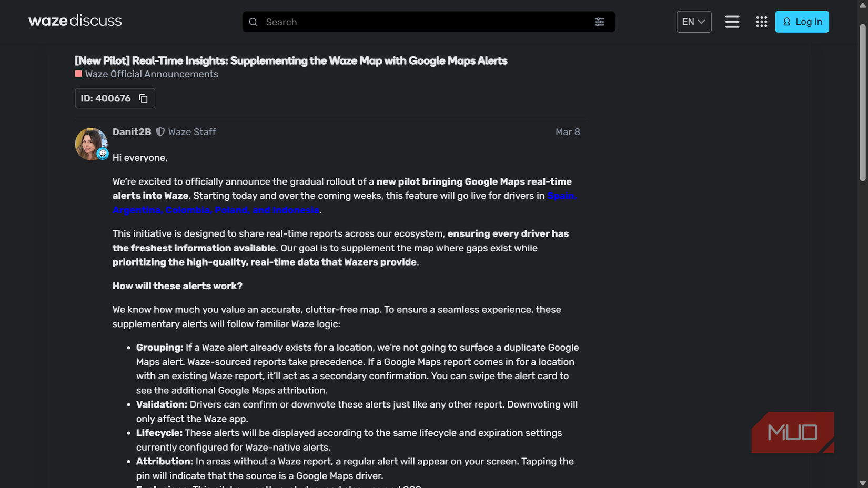Click the Waze Staff shield icon
Screen dimensions: 868x488
click(160, 132)
